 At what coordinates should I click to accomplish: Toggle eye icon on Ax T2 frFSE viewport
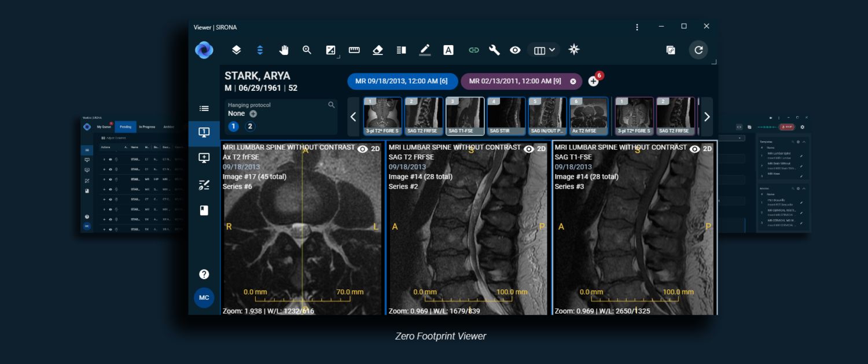[x=363, y=149]
